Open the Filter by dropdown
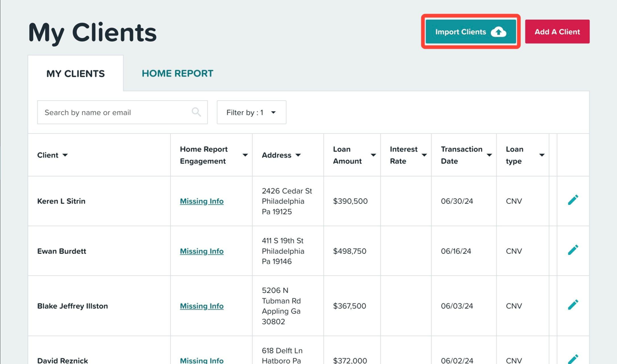 coord(251,112)
